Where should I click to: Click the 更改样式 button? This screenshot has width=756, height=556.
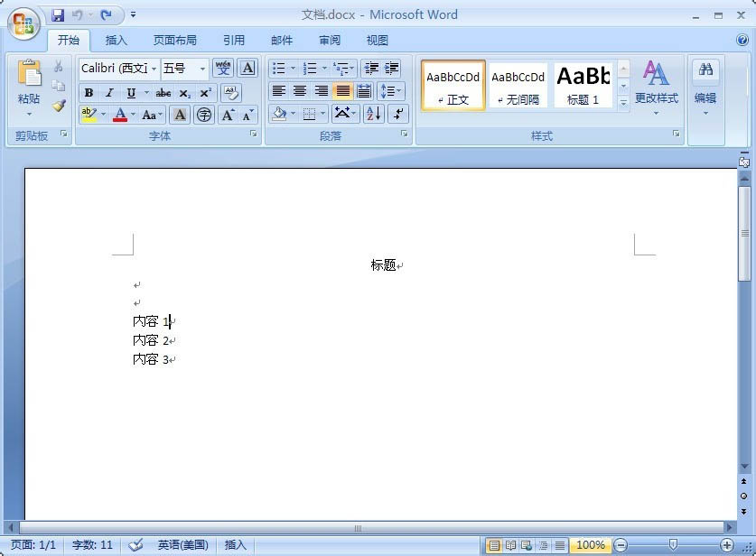(x=657, y=88)
